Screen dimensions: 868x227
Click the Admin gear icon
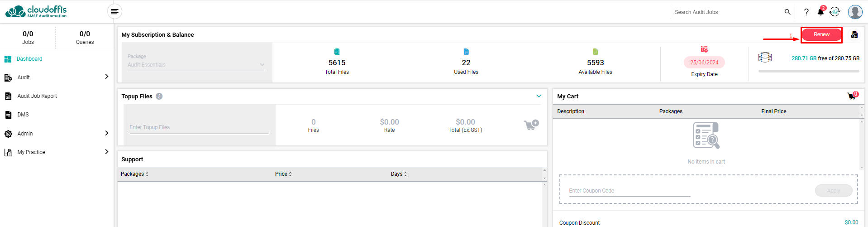[8, 134]
